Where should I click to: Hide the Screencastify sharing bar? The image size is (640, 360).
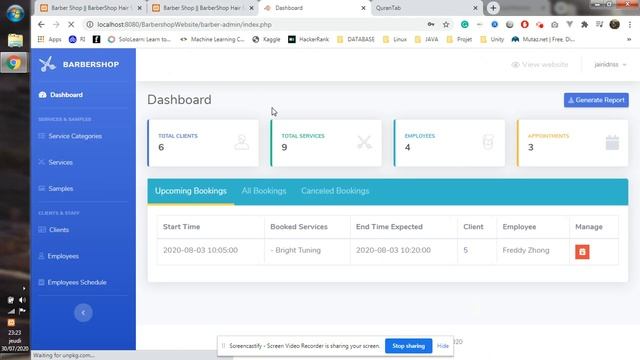[443, 346]
